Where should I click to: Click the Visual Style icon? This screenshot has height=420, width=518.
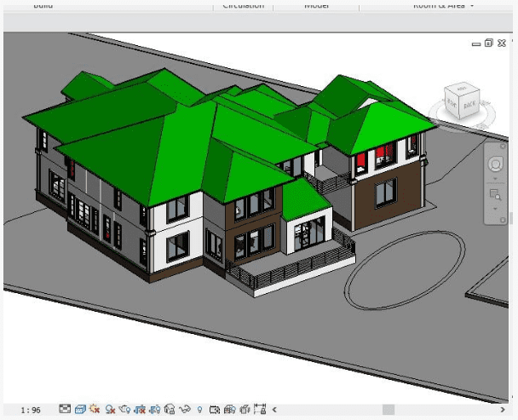coord(79,410)
